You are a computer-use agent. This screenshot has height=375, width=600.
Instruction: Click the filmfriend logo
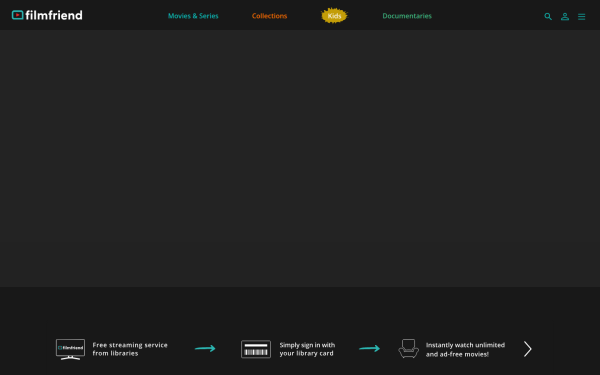(47, 15)
